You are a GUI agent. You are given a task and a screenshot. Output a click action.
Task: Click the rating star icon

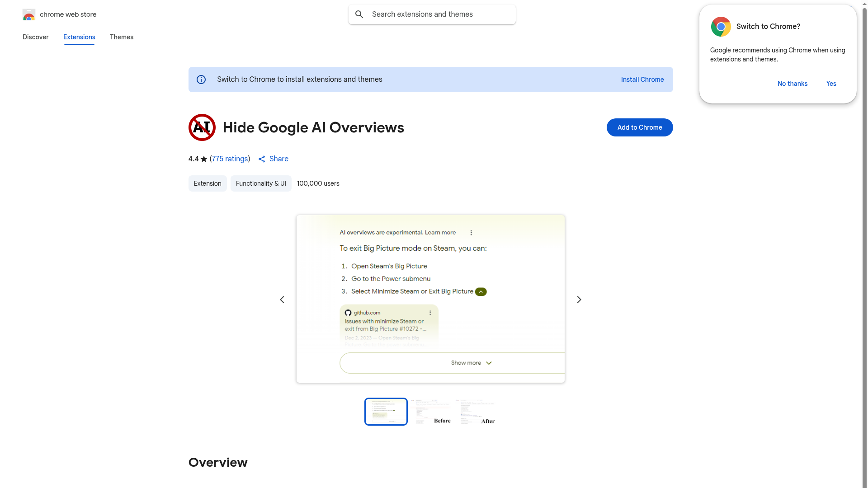pos(204,159)
